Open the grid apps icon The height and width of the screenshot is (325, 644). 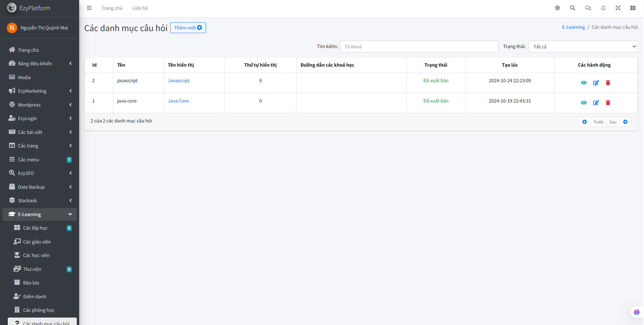coord(633,8)
